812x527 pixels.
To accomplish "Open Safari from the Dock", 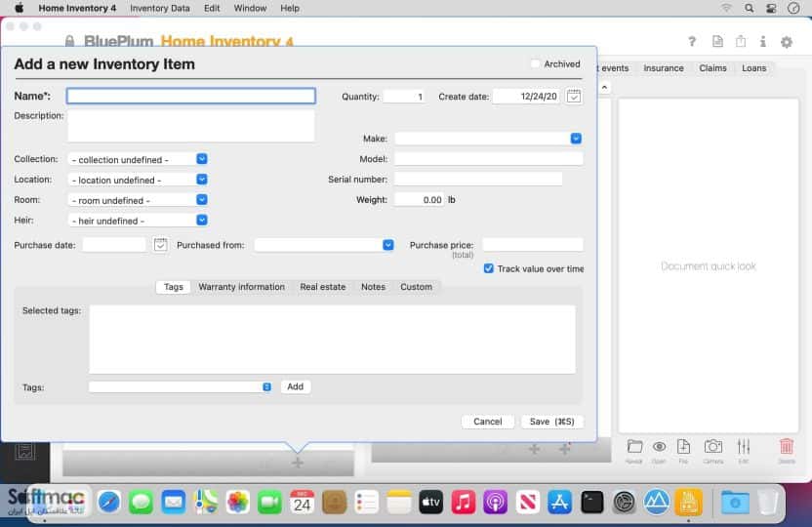I will tap(108, 503).
